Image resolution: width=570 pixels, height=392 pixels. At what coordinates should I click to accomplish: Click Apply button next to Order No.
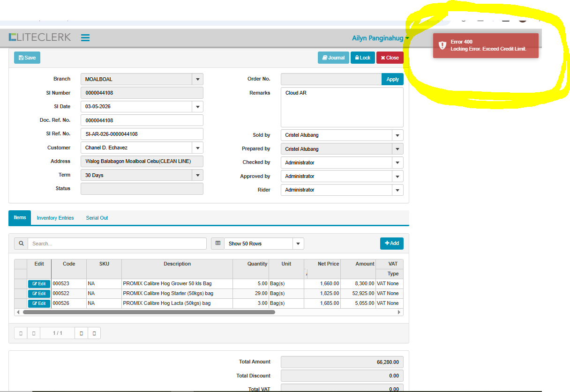(392, 80)
